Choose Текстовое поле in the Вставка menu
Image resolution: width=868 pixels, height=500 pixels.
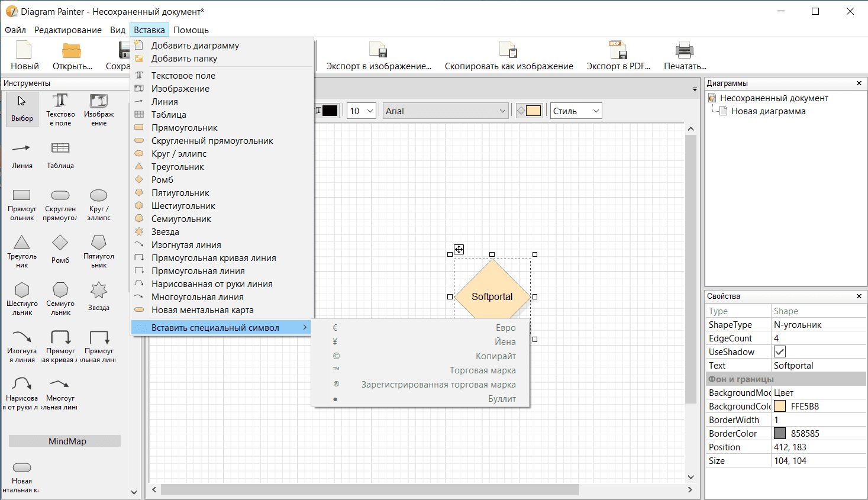222,76
